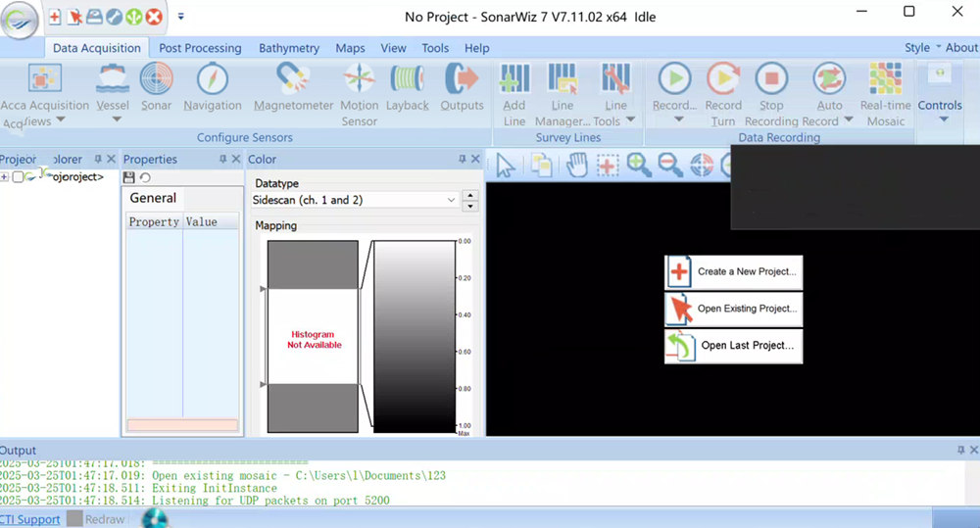Switch to the Help tab

coord(477,48)
